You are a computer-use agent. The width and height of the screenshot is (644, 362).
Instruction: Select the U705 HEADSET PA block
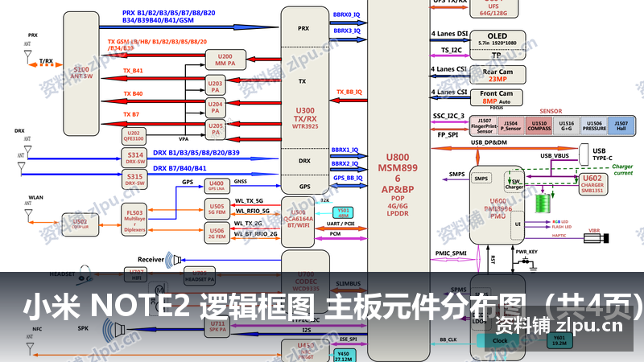pos(199,276)
